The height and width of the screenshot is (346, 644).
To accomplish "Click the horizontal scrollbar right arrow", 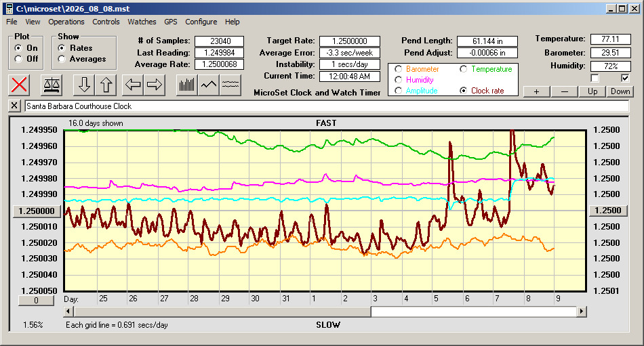I will click(x=581, y=311).
